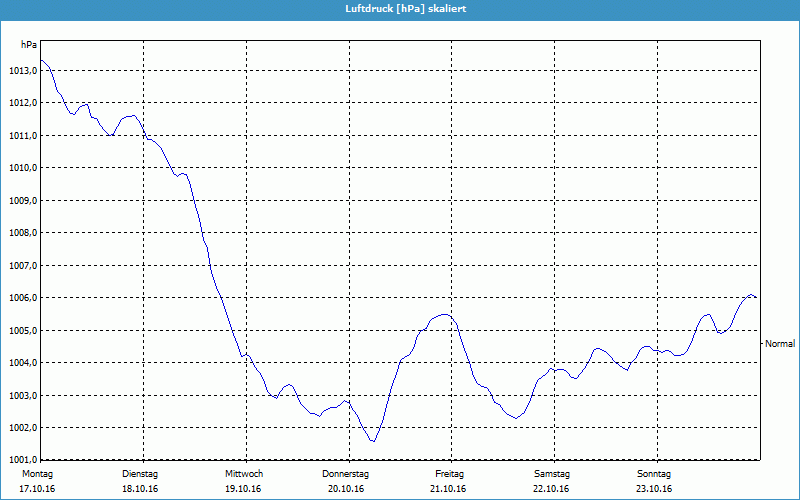Click the 1005,0 axis value
Viewport: 800px width, 500px height.
click(22, 331)
